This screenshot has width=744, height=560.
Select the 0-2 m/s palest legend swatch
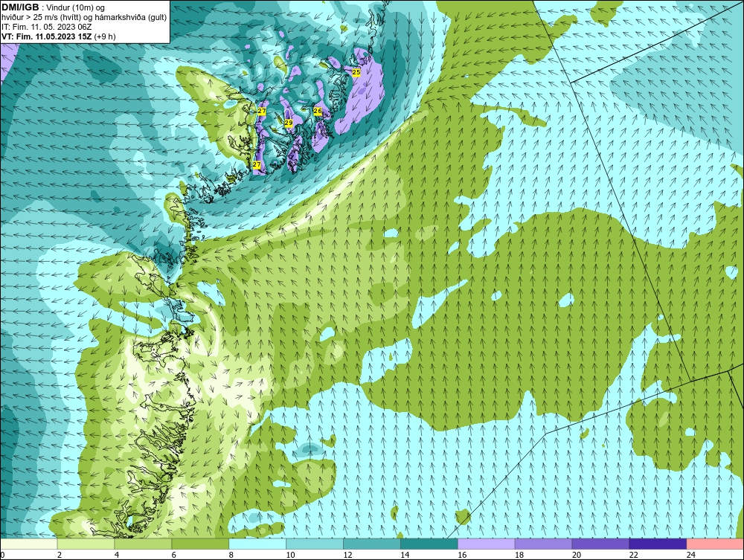(x=29, y=544)
